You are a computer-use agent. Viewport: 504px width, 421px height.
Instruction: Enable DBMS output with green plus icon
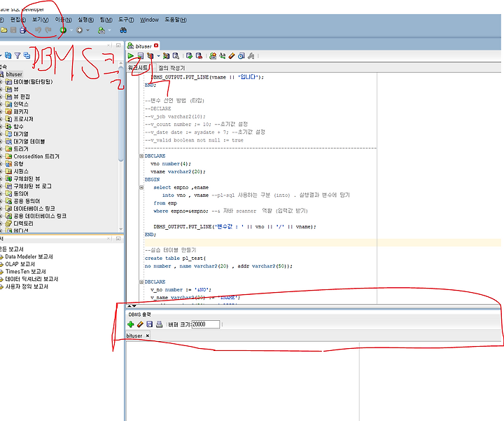[x=130, y=324]
